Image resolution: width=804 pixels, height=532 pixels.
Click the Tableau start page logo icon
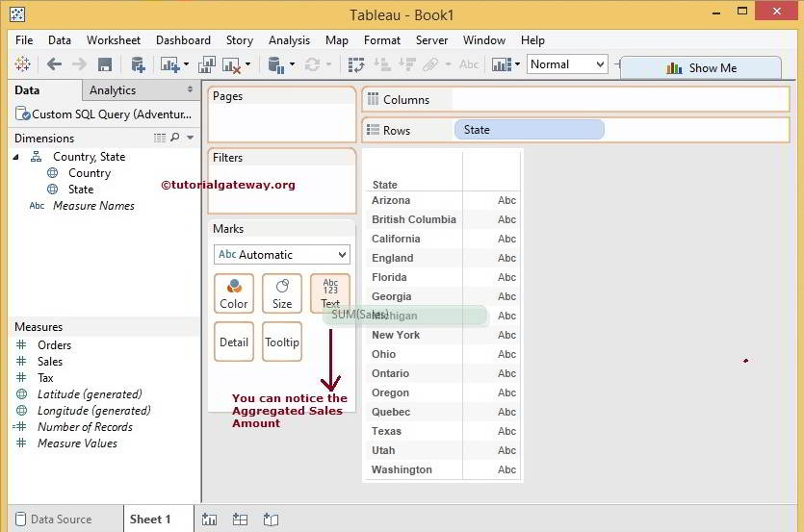[22, 64]
